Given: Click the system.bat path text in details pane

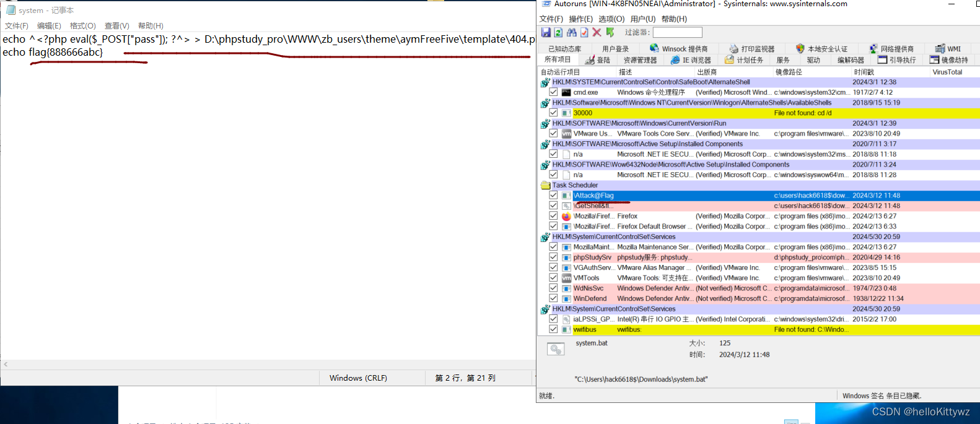Looking at the screenshot, I should pyautogui.click(x=641, y=379).
